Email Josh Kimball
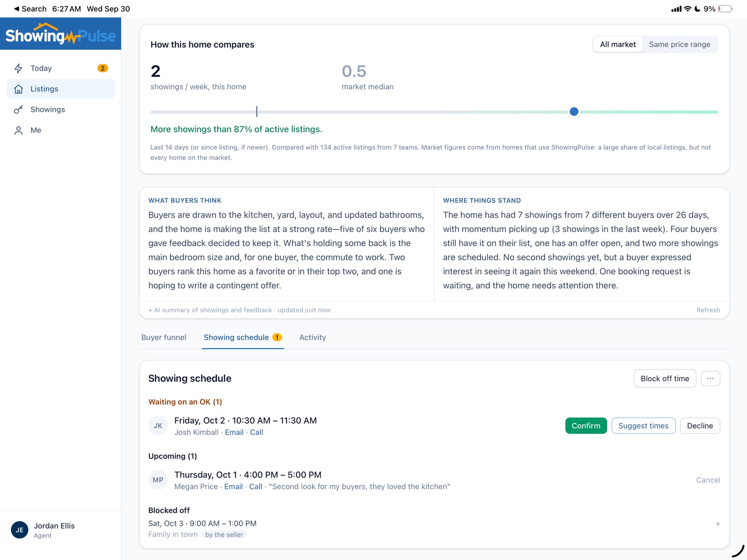747x560 pixels. coord(234,432)
